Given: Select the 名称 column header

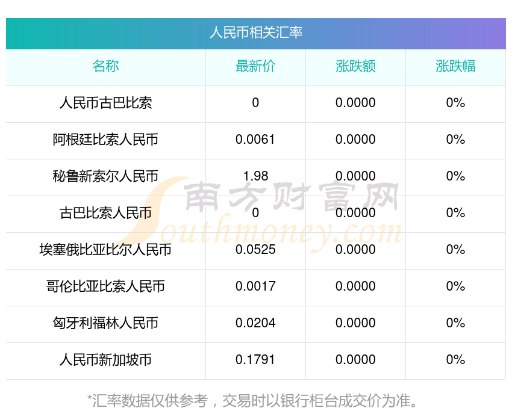Looking at the screenshot, I should 105,66.
